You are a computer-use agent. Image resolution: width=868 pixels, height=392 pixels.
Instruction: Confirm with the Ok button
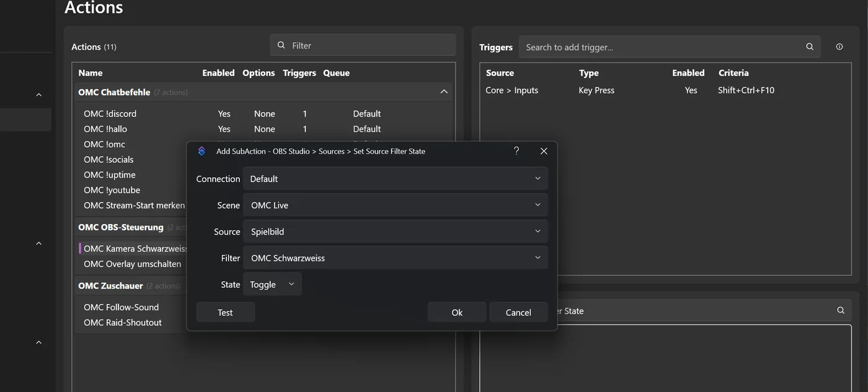click(x=457, y=312)
